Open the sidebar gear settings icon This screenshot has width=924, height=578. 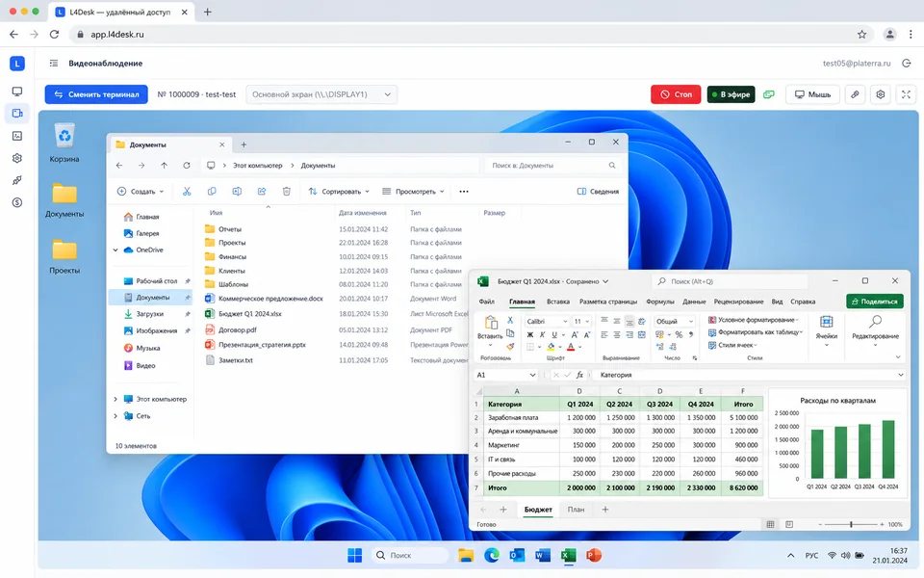coord(17,158)
